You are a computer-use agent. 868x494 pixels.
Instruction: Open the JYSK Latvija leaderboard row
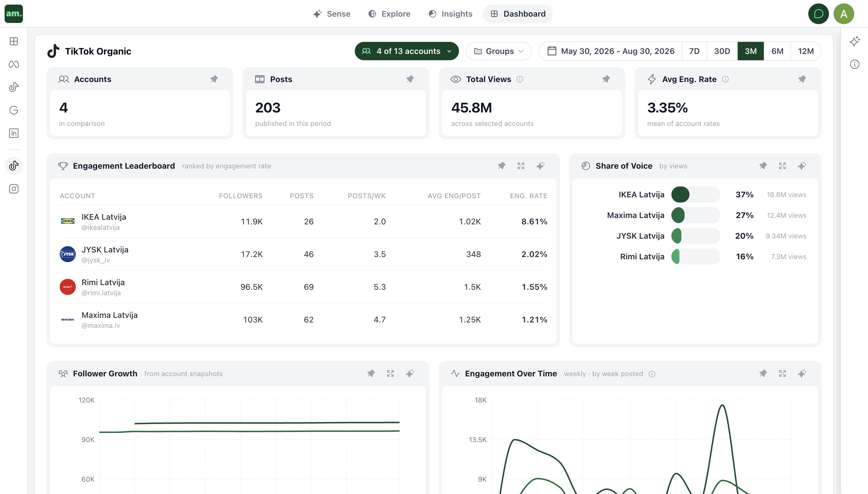[303, 254]
